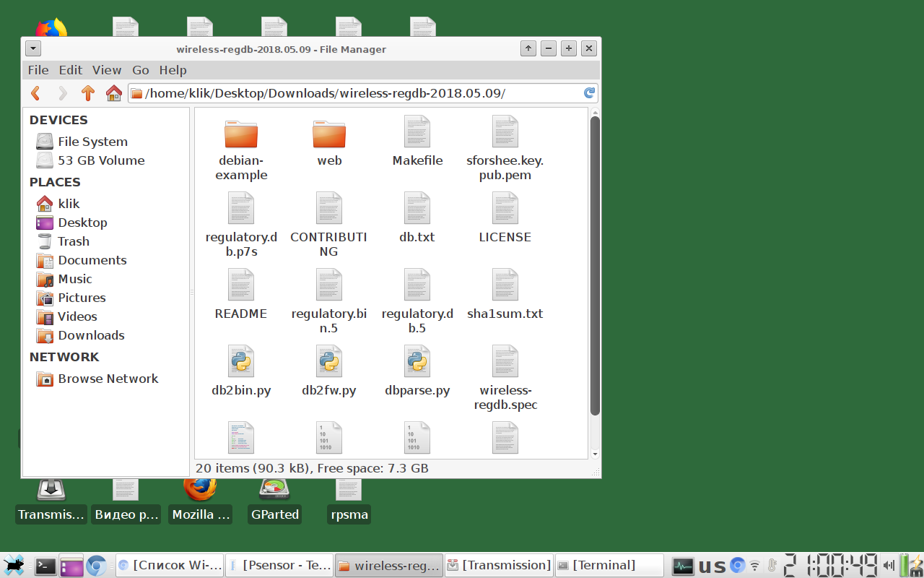Click Browse Network in sidebar
This screenshot has height=578, width=924.
108,379
